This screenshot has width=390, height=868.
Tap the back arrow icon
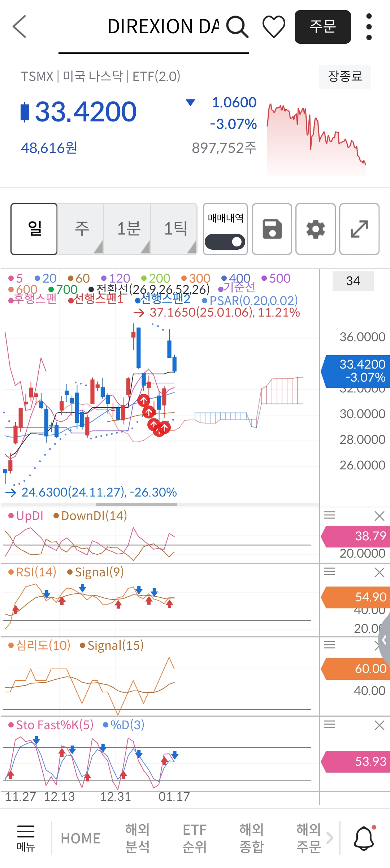[x=19, y=26]
